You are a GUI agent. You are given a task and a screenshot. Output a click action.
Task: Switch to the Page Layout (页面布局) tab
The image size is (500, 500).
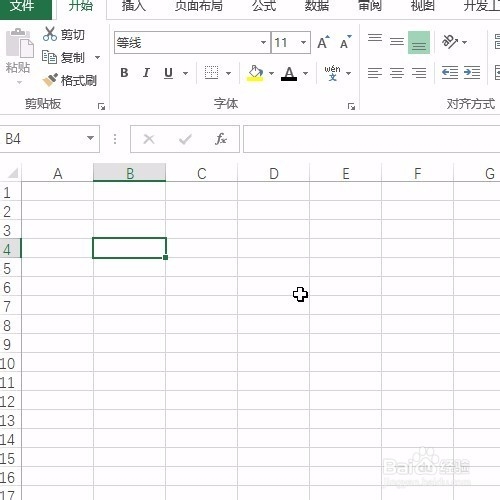click(199, 7)
